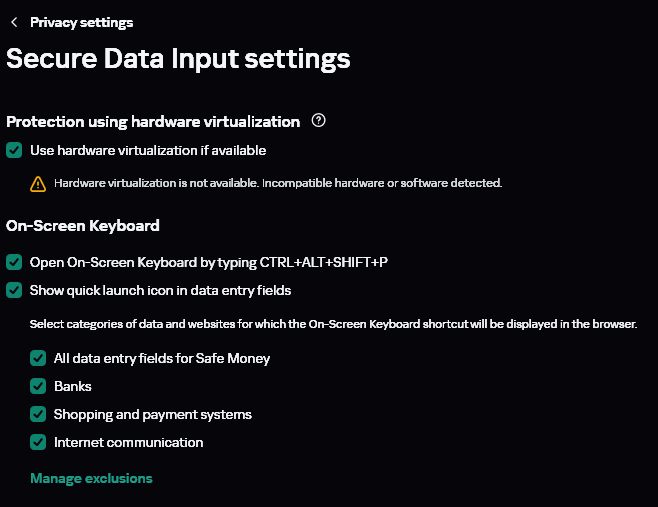Open the Manage exclusions link
The width and height of the screenshot is (658, 507).
[91, 478]
